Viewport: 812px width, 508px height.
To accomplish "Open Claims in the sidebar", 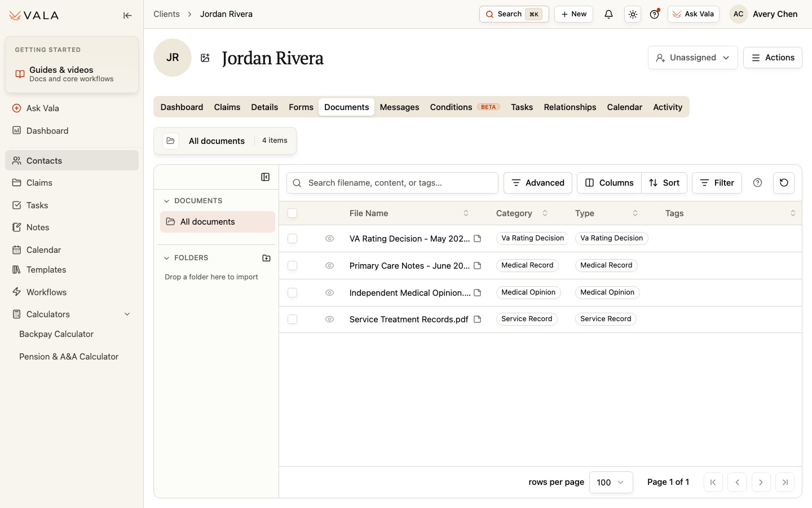I will coord(72,183).
